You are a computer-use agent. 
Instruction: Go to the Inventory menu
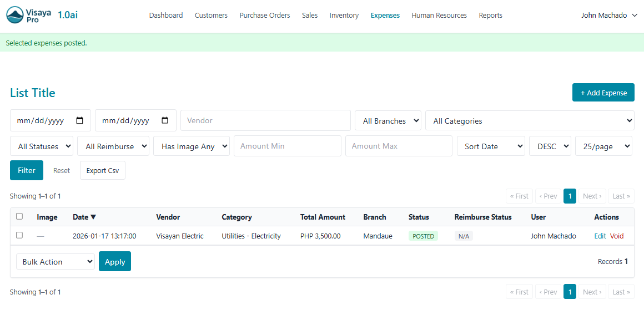(344, 16)
